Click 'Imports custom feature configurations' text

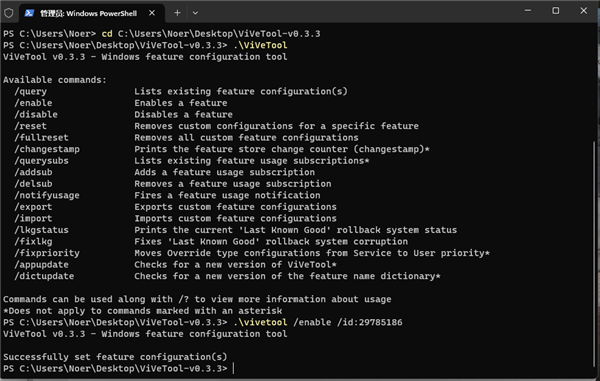[235, 218]
